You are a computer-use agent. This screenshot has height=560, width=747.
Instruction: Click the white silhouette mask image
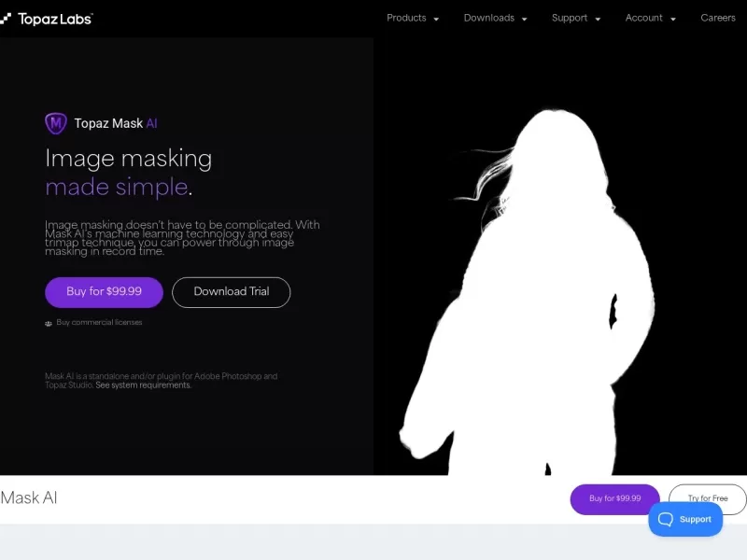pyautogui.click(x=542, y=308)
